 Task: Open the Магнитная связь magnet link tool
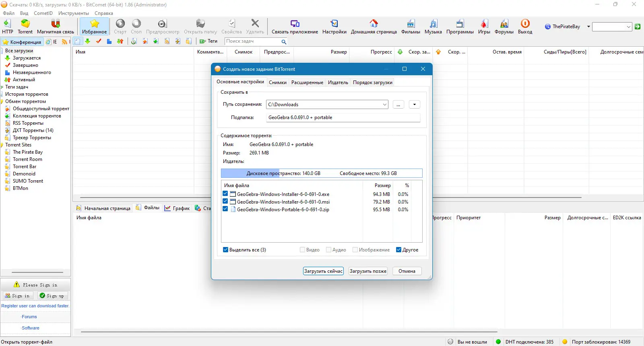tap(56, 27)
